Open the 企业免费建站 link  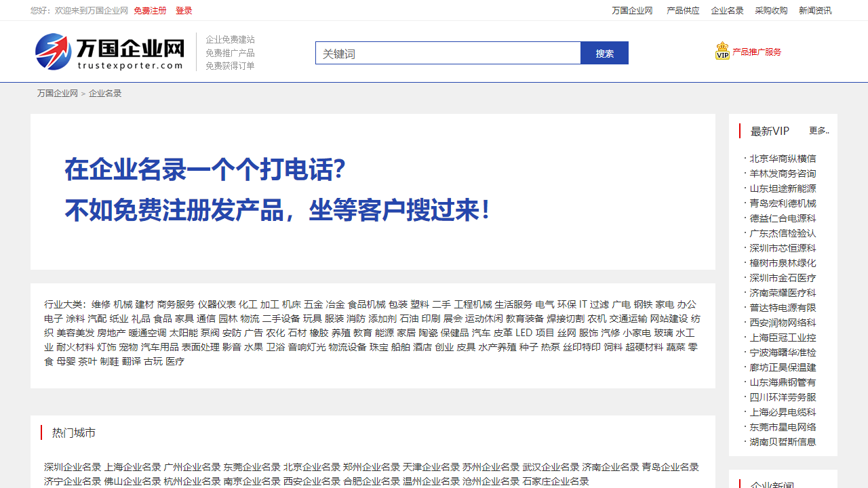click(x=230, y=39)
